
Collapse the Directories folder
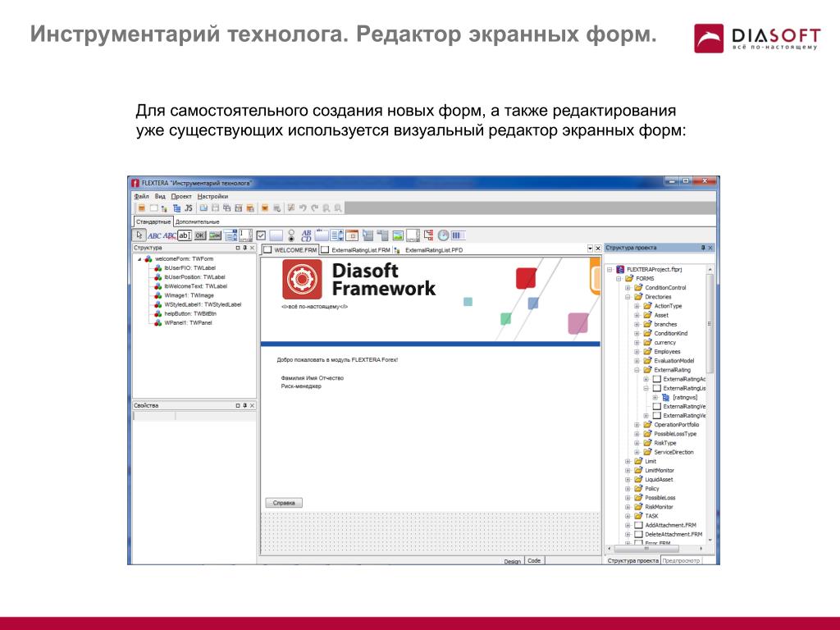(x=628, y=297)
